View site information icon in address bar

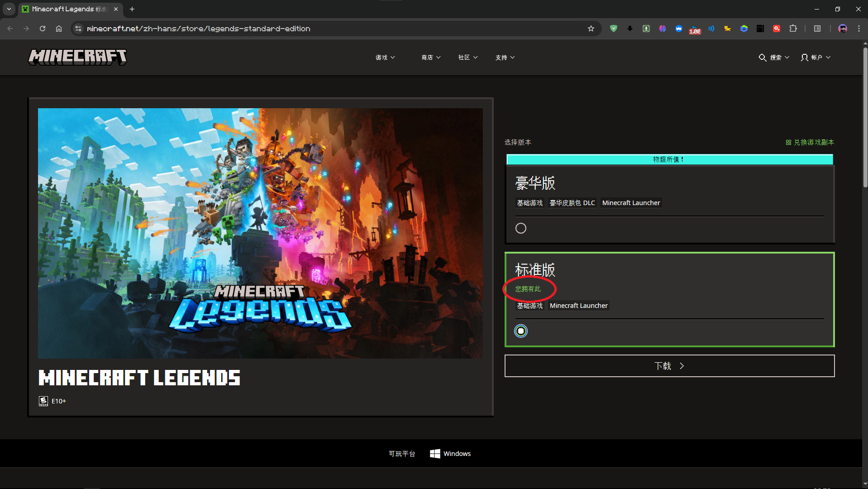[78, 29]
